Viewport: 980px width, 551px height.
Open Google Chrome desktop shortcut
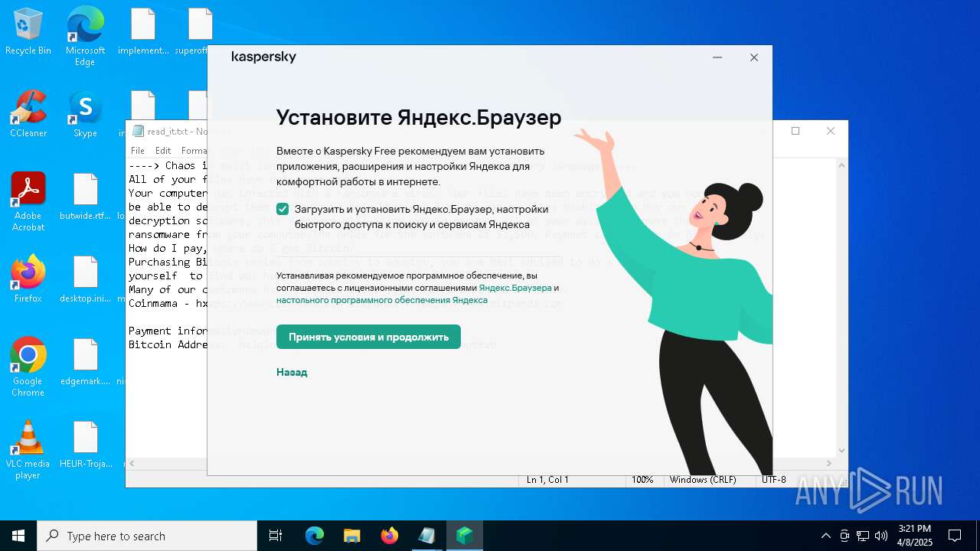(x=28, y=367)
